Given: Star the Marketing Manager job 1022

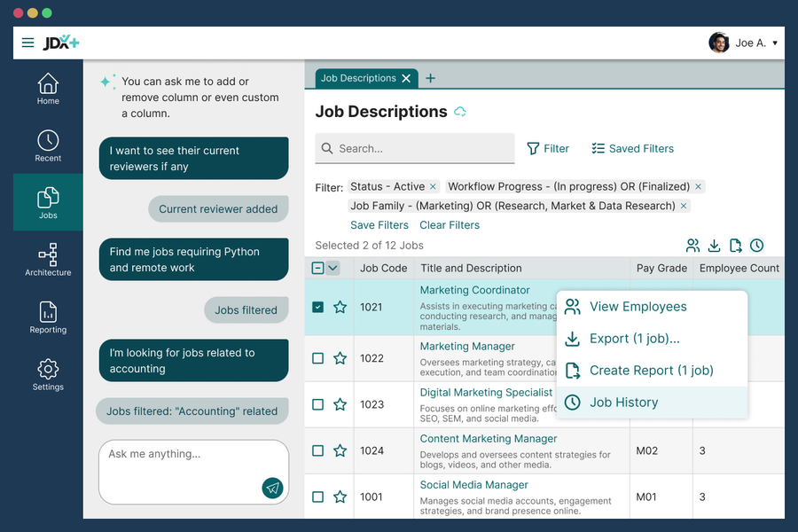Looking at the screenshot, I should (340, 358).
